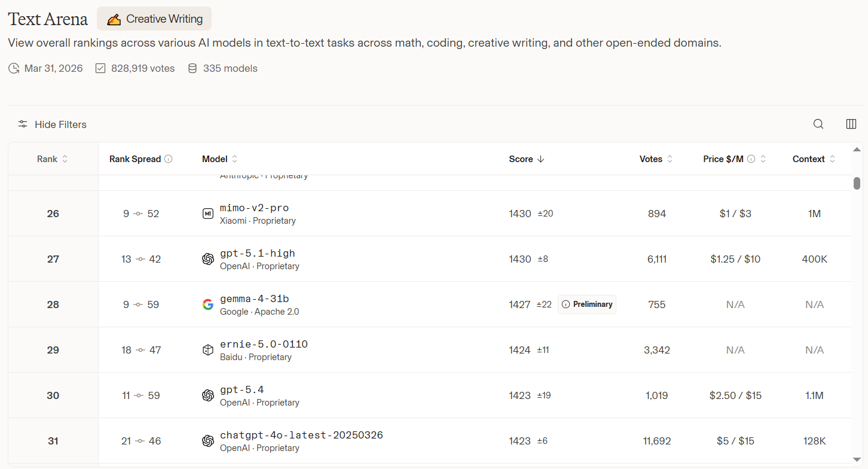Click Google logo beside gemma-4-31b

coord(208,304)
